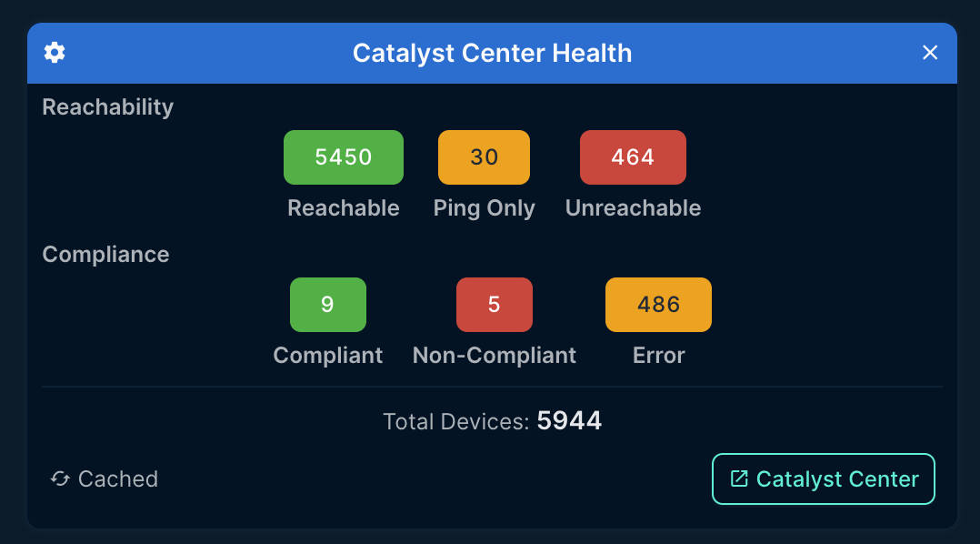This screenshot has width=980, height=544.
Task: Select the Reachability section header
Action: click(x=107, y=106)
